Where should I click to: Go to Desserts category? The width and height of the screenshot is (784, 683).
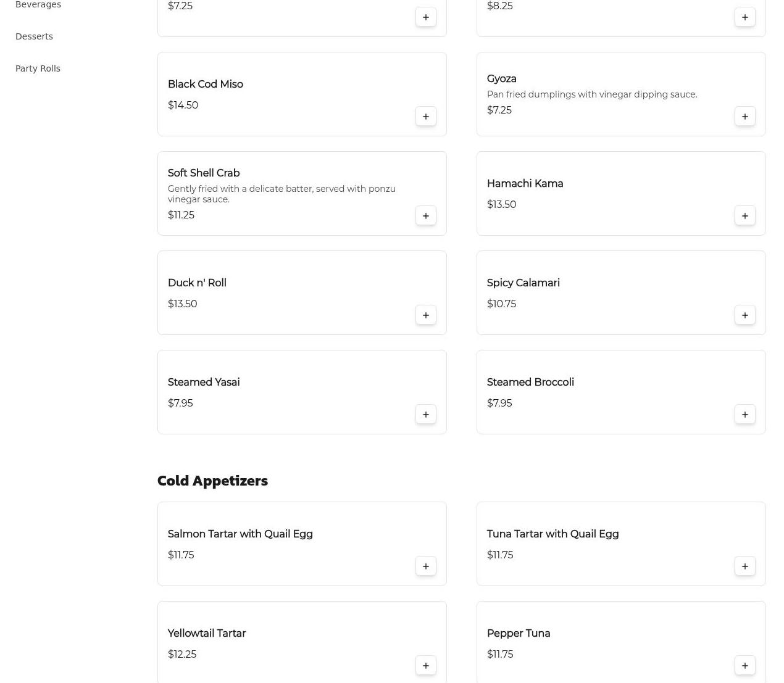(x=34, y=36)
